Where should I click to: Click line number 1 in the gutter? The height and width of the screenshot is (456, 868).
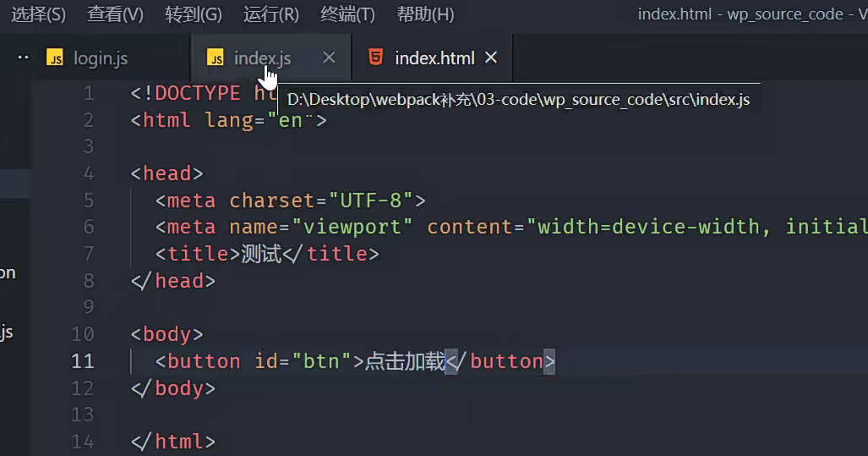(89, 93)
